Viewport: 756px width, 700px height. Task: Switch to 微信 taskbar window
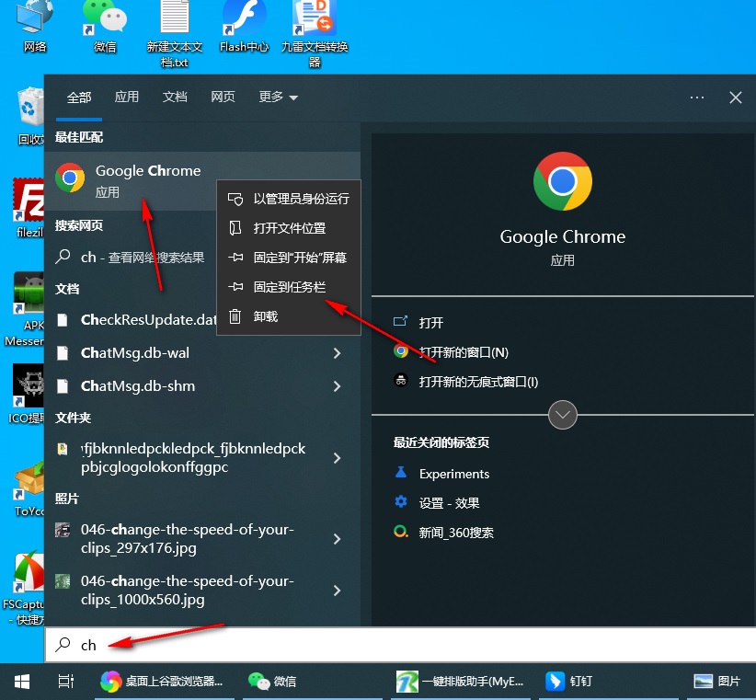click(312, 682)
